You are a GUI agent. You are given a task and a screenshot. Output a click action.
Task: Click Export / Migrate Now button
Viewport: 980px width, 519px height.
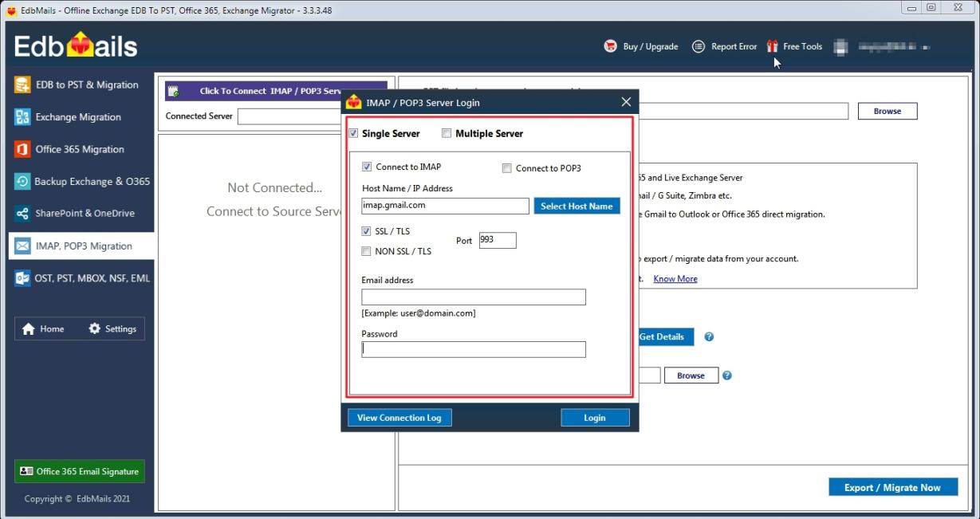[892, 487]
